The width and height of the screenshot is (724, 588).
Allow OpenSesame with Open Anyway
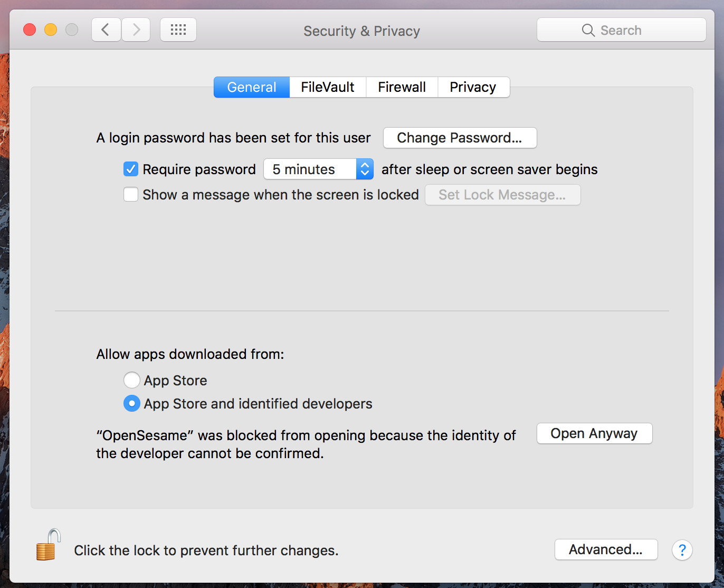[x=594, y=433]
